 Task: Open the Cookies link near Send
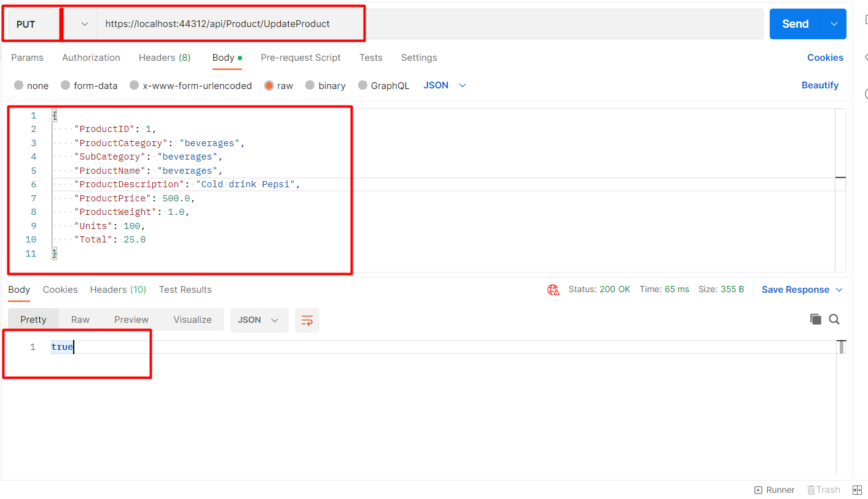[x=825, y=58]
